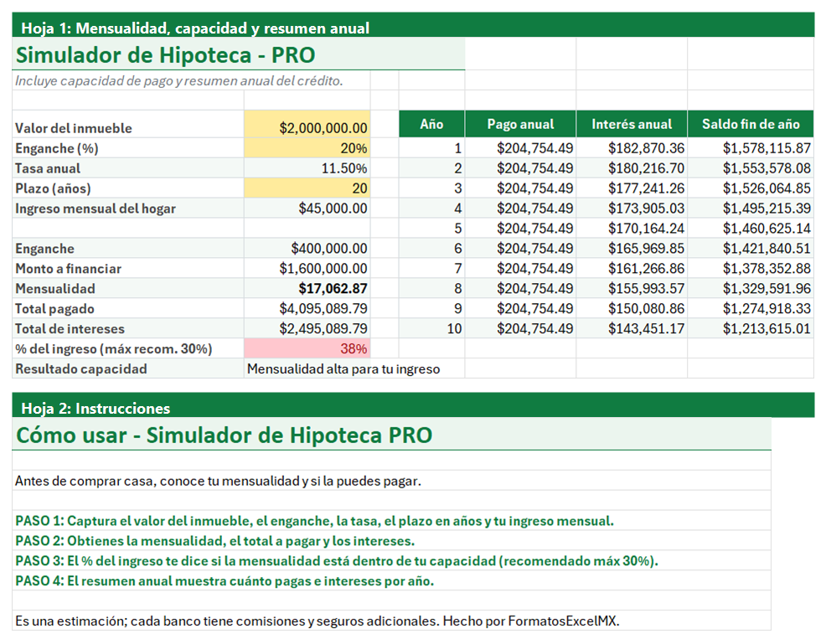Screen dimensions: 826x644
Task: Click the 'Cómo usar - Simulador' heading
Action: [x=224, y=435]
